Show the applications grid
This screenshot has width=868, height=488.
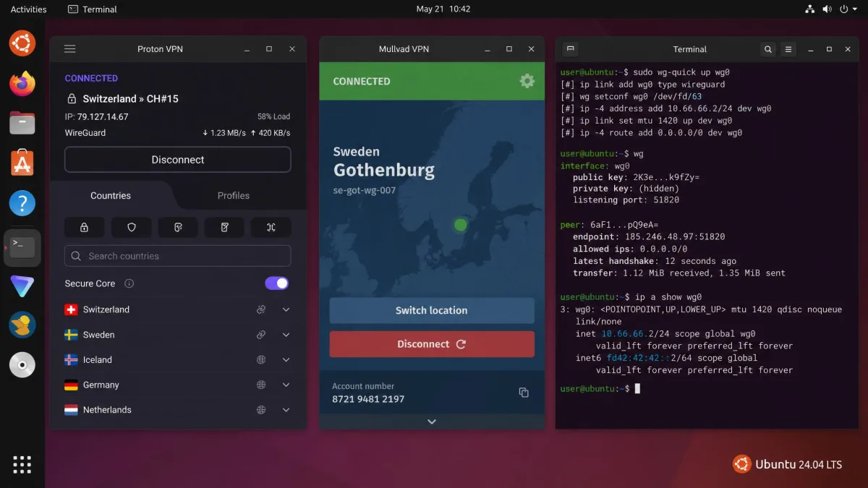click(x=22, y=464)
